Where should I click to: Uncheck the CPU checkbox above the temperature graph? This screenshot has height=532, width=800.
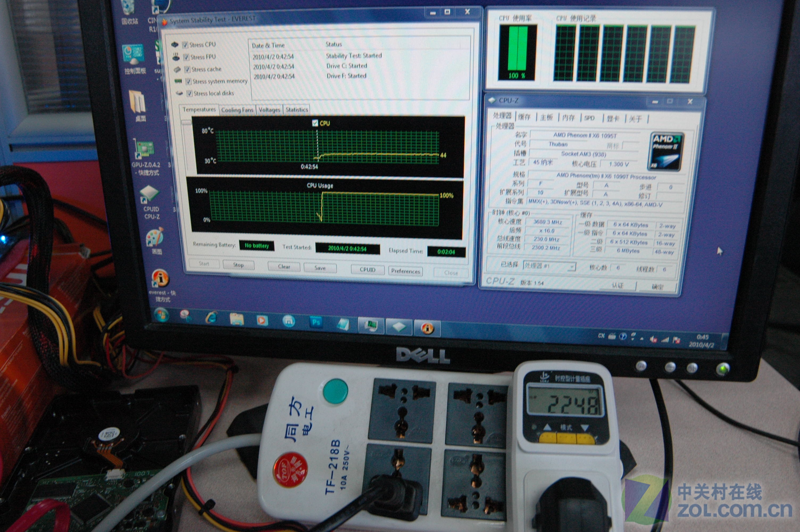click(x=315, y=123)
